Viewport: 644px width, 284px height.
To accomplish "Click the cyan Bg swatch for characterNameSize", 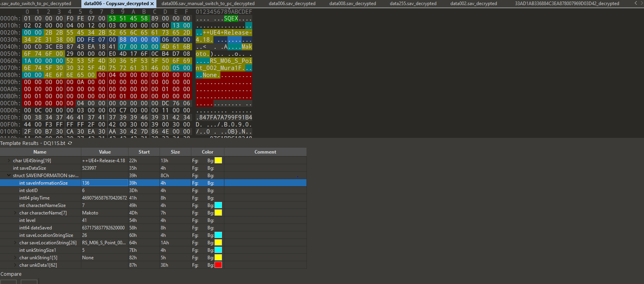I will coord(218,205).
